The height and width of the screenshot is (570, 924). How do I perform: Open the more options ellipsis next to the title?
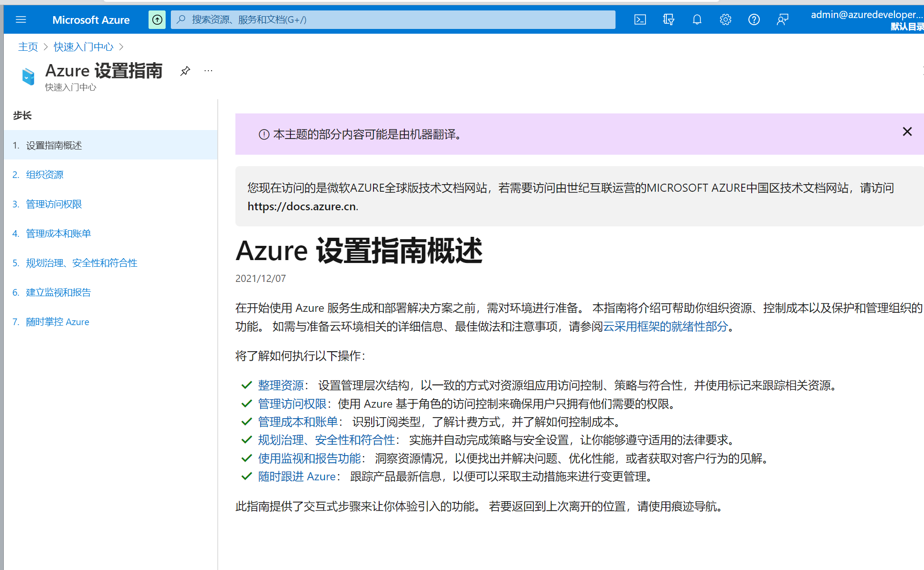(x=208, y=71)
